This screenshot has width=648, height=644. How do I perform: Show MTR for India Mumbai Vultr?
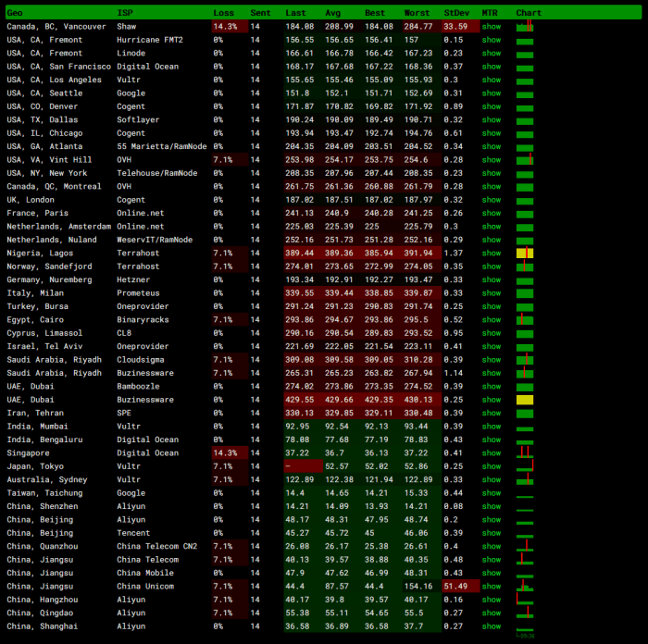click(x=492, y=427)
